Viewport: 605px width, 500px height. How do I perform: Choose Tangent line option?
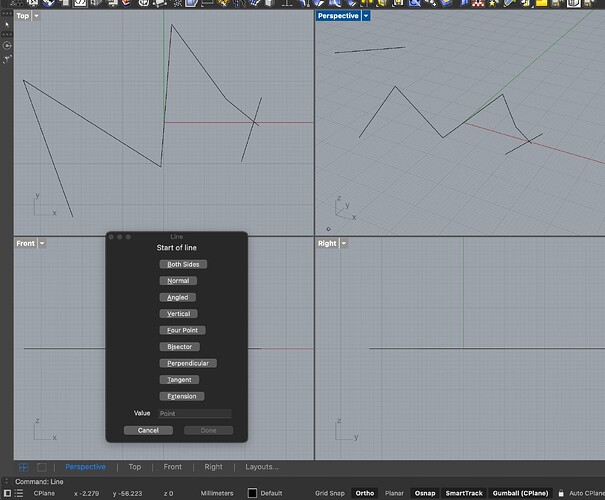coord(179,380)
